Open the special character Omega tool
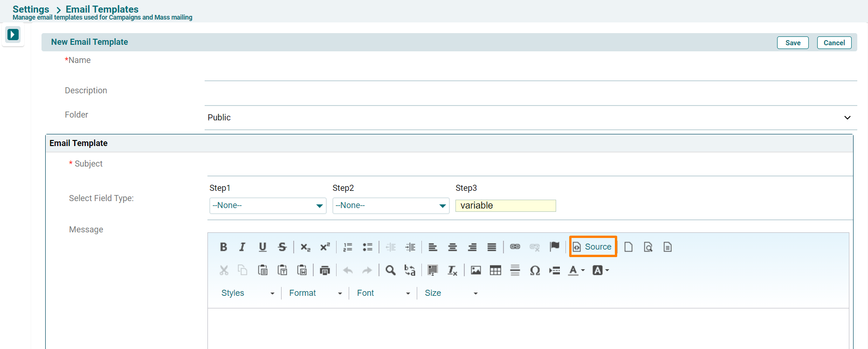The height and width of the screenshot is (349, 868). pyautogui.click(x=535, y=270)
